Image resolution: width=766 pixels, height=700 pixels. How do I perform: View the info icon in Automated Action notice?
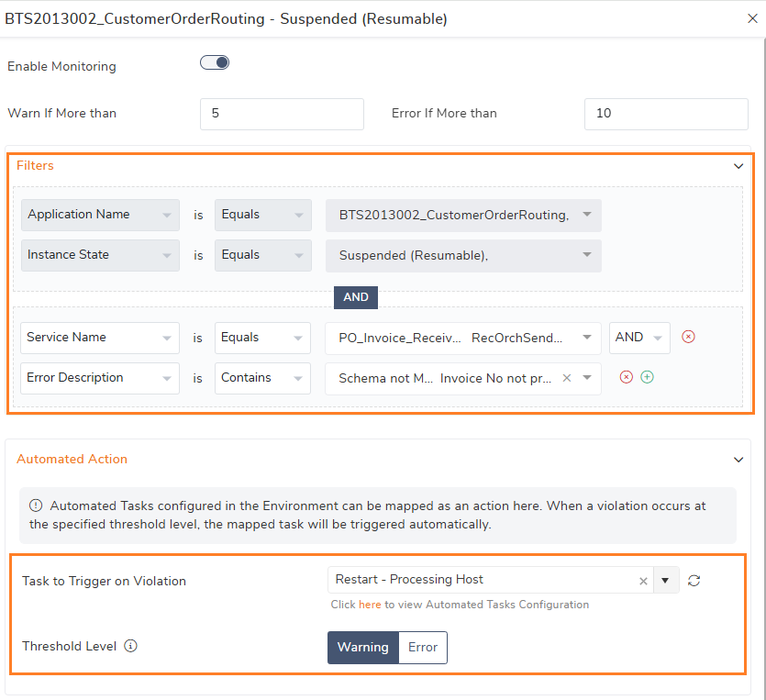tap(35, 506)
